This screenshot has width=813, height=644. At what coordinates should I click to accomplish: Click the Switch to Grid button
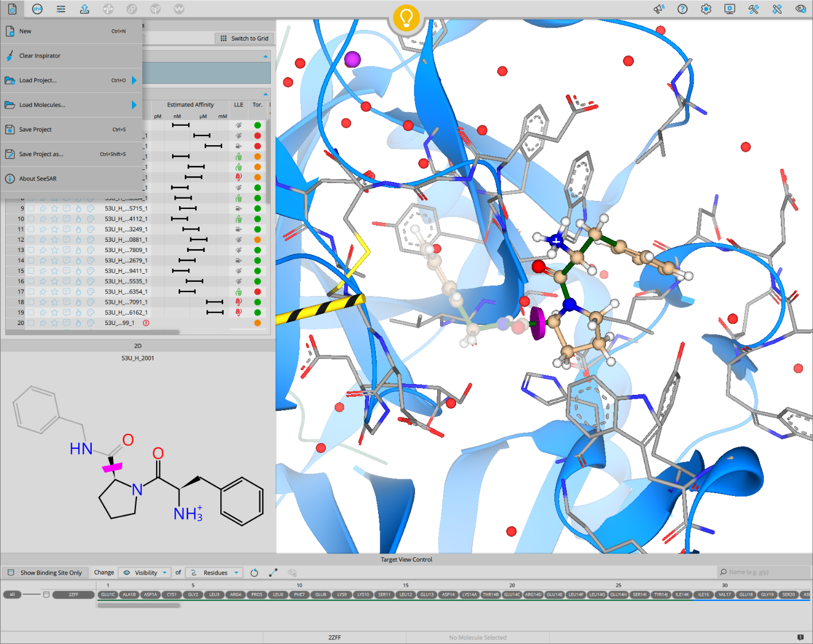(x=244, y=38)
